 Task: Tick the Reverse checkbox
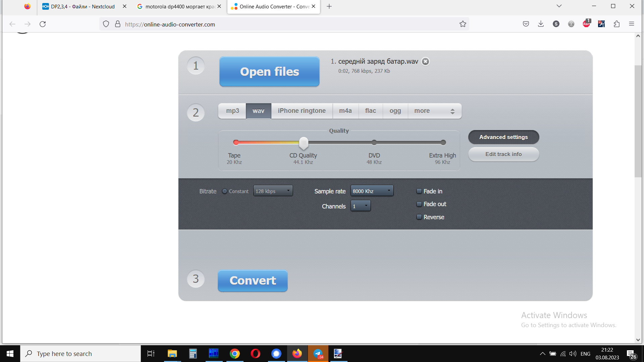pyautogui.click(x=419, y=217)
